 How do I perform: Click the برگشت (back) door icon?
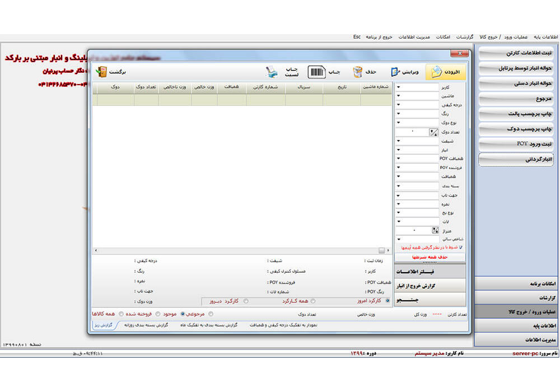(102, 72)
